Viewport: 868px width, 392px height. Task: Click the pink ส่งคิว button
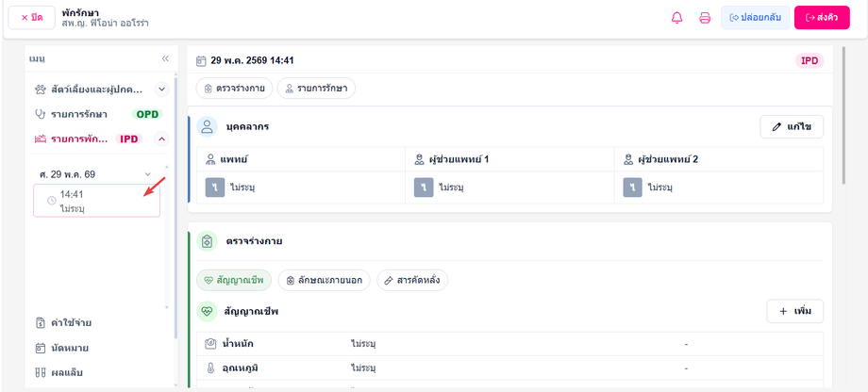coord(822,18)
